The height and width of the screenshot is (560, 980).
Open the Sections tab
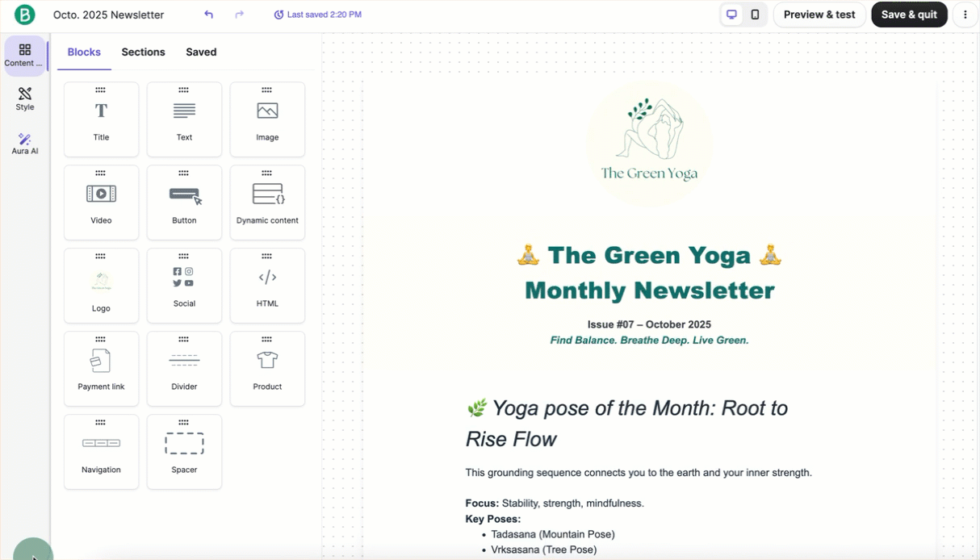point(143,52)
